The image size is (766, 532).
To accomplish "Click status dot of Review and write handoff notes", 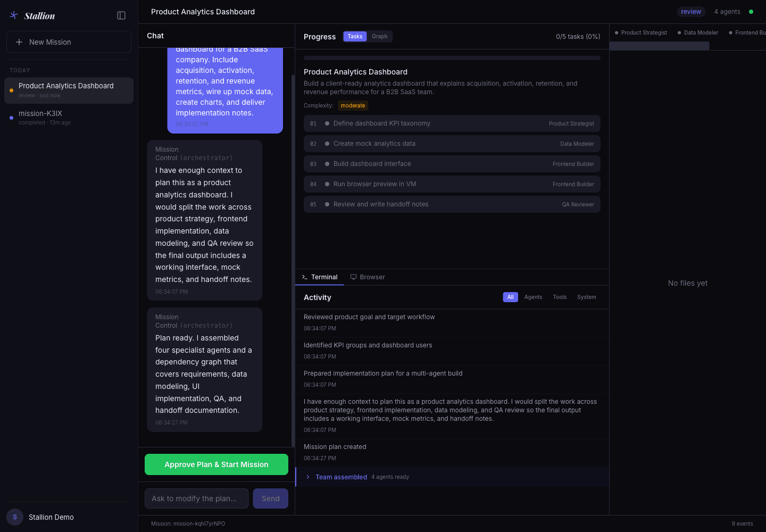I will (327, 204).
